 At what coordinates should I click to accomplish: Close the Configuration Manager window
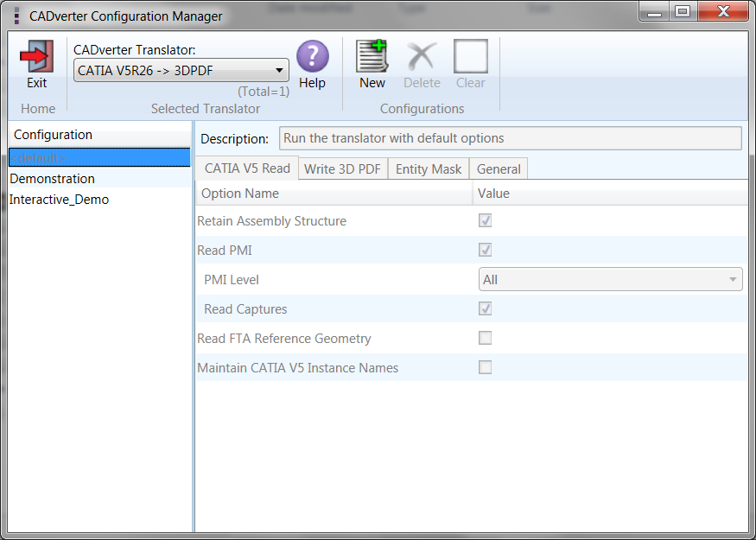click(x=723, y=11)
